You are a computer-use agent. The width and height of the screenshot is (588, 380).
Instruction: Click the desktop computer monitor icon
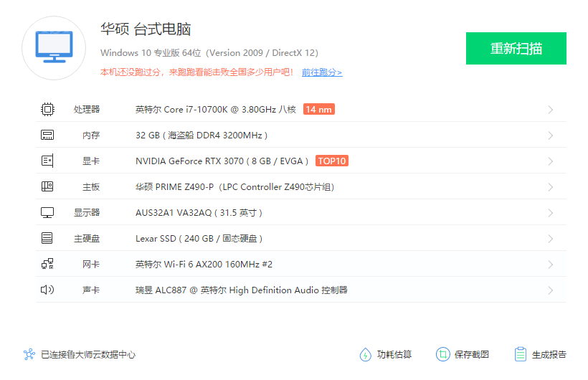click(x=54, y=47)
